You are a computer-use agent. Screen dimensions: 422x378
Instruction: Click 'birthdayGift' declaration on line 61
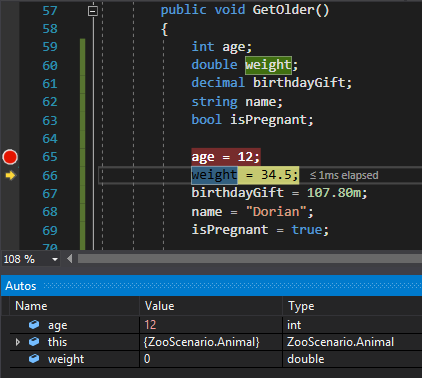299,82
